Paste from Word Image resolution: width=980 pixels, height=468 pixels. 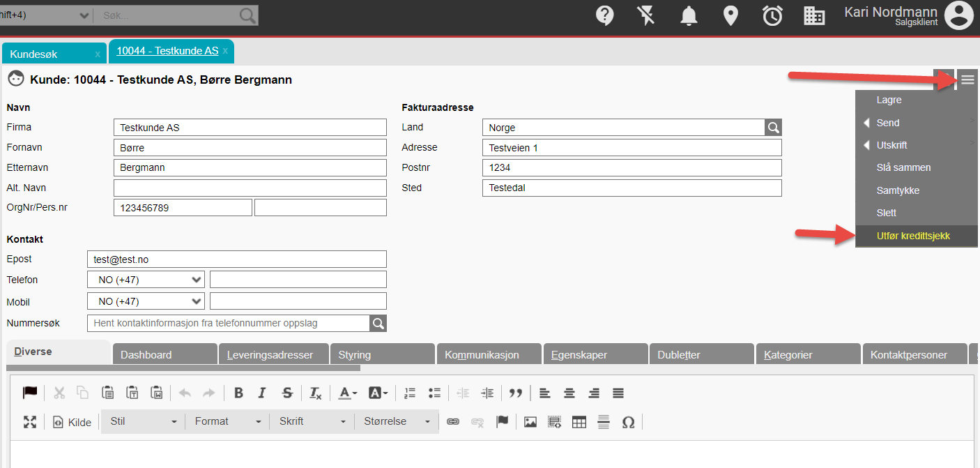click(157, 393)
